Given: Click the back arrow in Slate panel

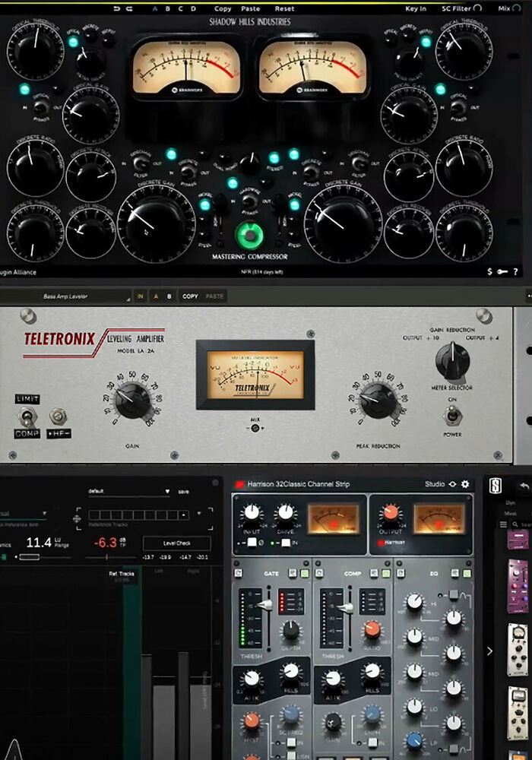Looking at the screenshot, I should [x=524, y=485].
